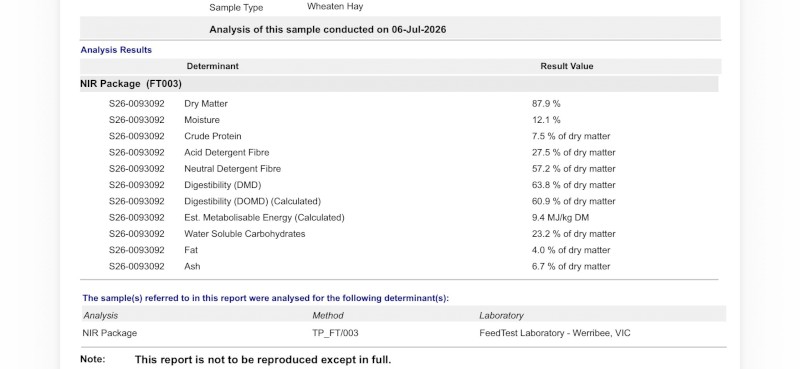
Task: Select the 'Crude Protein' determinant
Action: point(213,136)
